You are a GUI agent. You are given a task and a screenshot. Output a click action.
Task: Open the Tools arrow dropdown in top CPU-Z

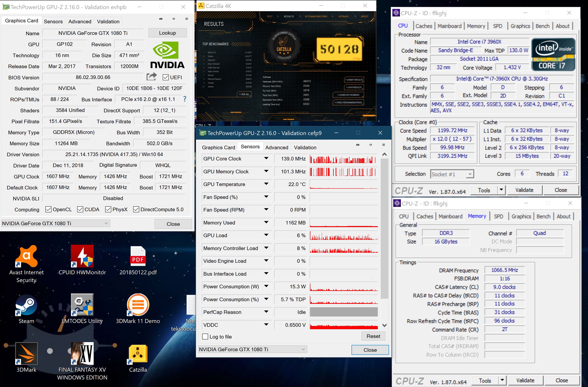(501, 190)
